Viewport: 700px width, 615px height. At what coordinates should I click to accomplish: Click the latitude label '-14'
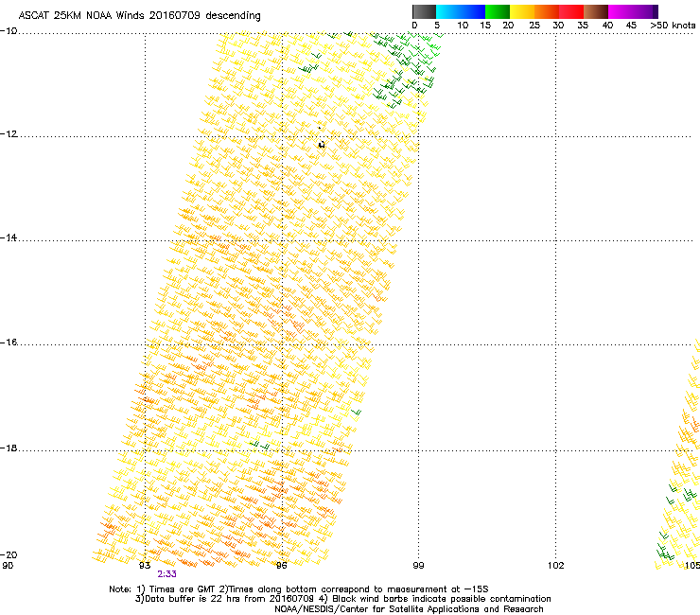click(x=9, y=238)
